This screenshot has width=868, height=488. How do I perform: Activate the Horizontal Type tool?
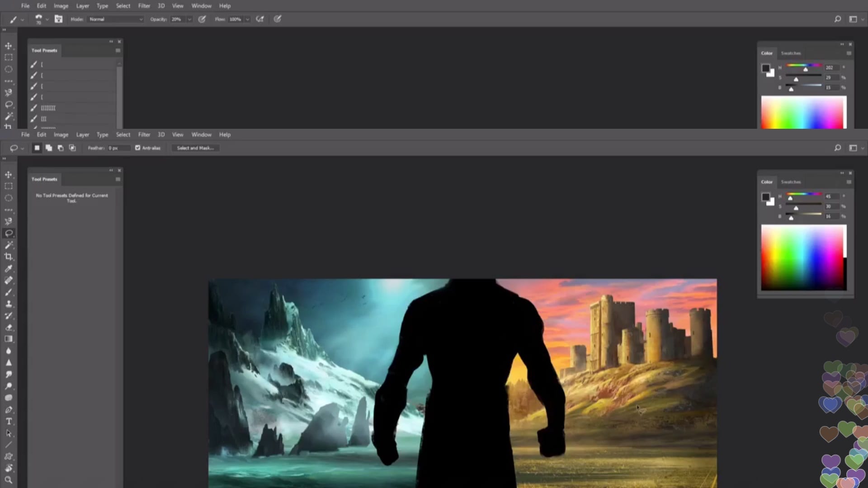point(9,421)
